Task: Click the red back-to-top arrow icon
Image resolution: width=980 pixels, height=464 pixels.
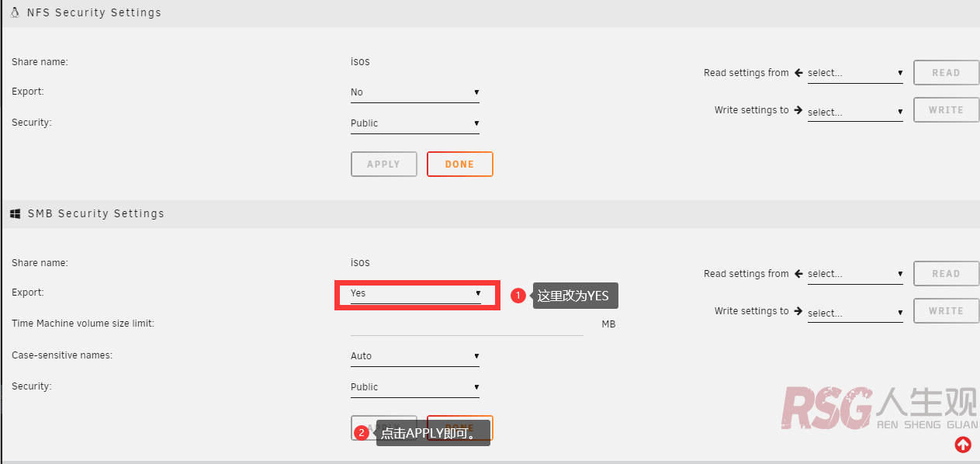Action: (963, 445)
